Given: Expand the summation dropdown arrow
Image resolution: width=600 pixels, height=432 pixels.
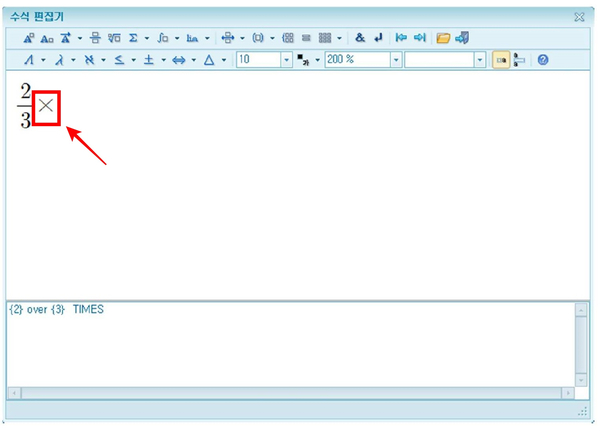Looking at the screenshot, I should (147, 38).
